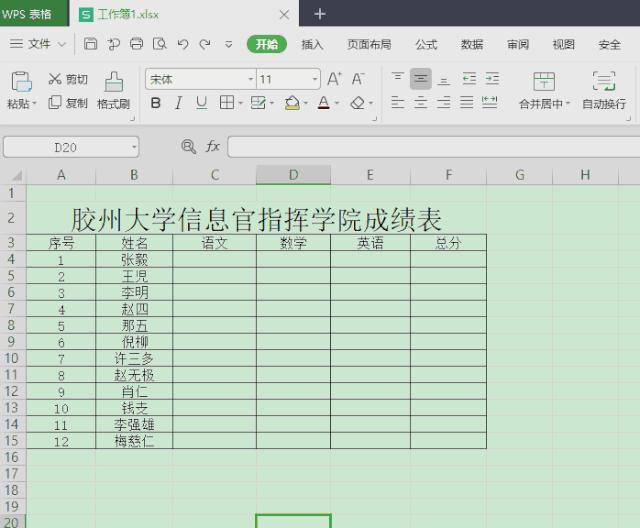The height and width of the screenshot is (528, 640).
Task: Expand the border style dropdown arrow
Action: 240,103
